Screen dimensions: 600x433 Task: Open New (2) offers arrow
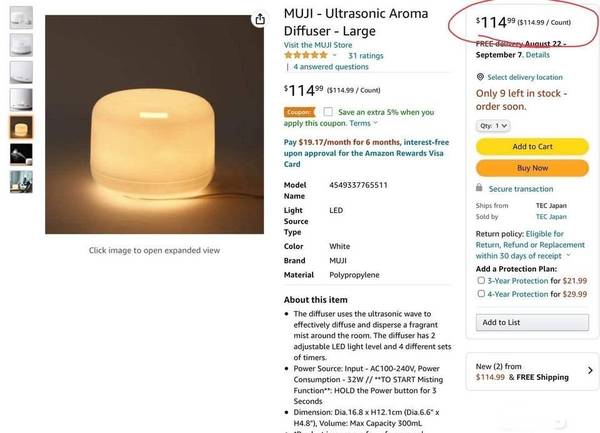click(587, 371)
